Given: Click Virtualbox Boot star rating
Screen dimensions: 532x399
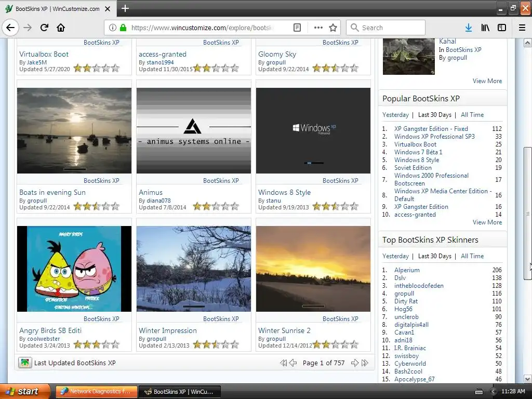Looking at the screenshot, I should (97, 68).
